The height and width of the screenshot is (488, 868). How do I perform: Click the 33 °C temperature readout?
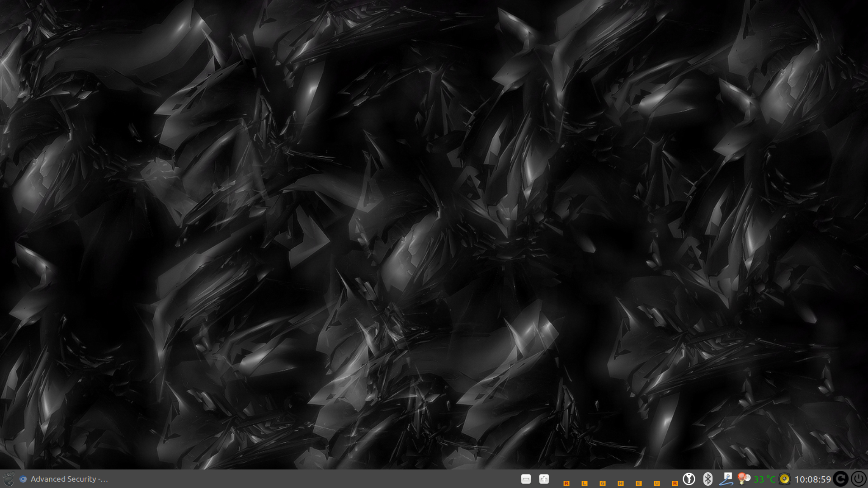pos(764,479)
